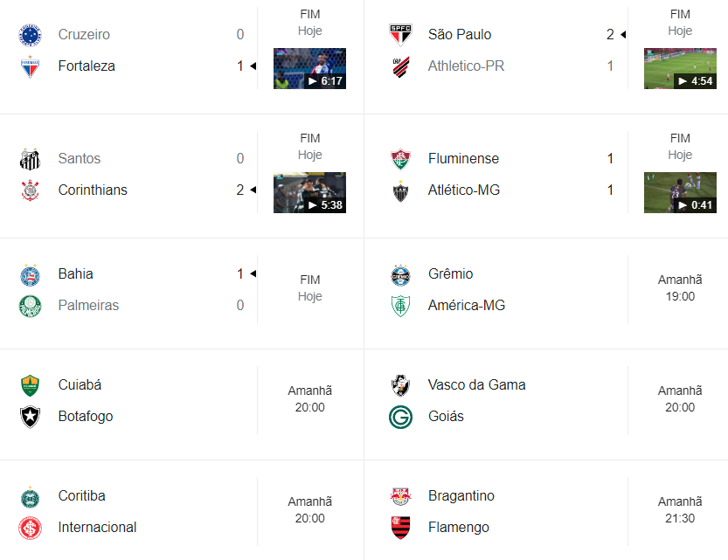The height and width of the screenshot is (560, 728).
Task: Click the Flamengo club badge
Action: tap(400, 528)
